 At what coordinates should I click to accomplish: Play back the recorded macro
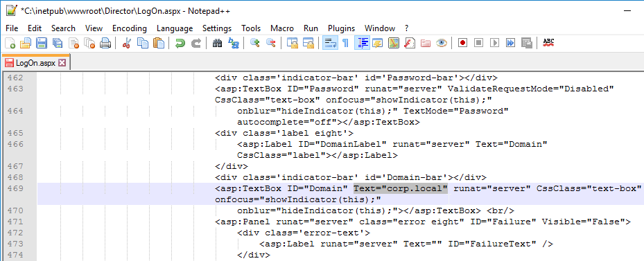tap(495, 43)
